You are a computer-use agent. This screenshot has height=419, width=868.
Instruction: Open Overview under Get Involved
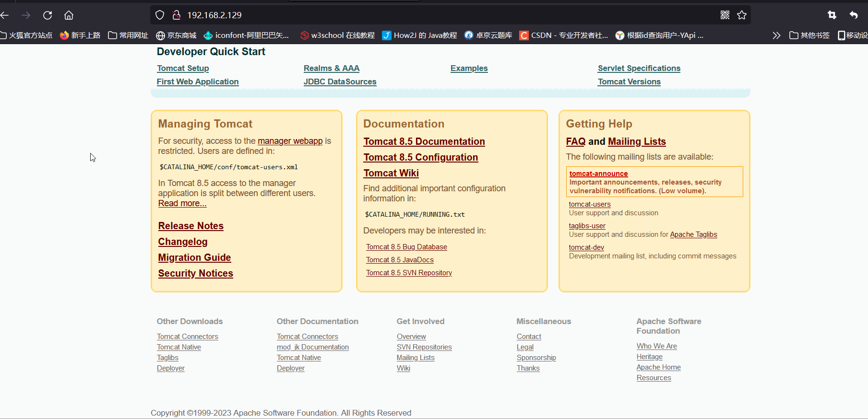(x=411, y=337)
